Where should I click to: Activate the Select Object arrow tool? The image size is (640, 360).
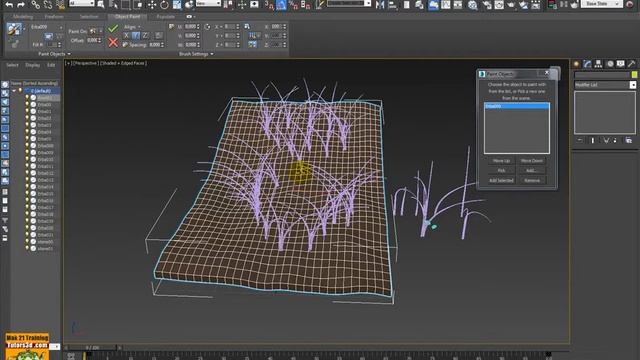pyautogui.click(x=114, y=4)
